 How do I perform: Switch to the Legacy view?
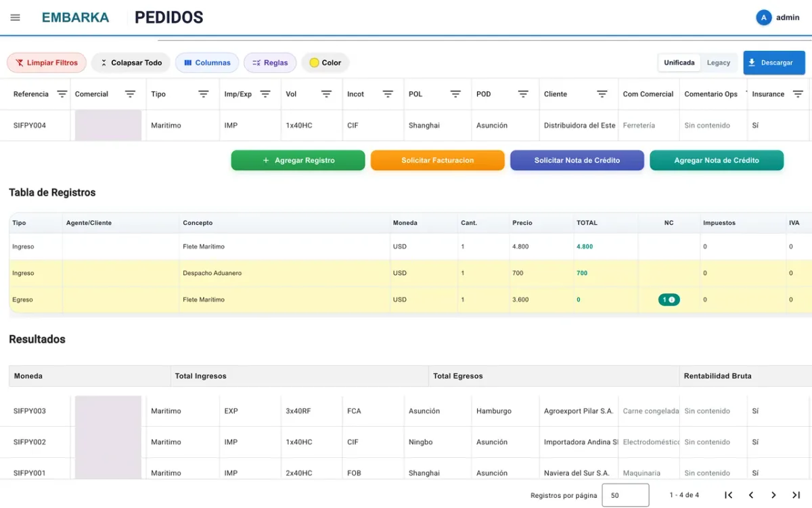tap(719, 63)
